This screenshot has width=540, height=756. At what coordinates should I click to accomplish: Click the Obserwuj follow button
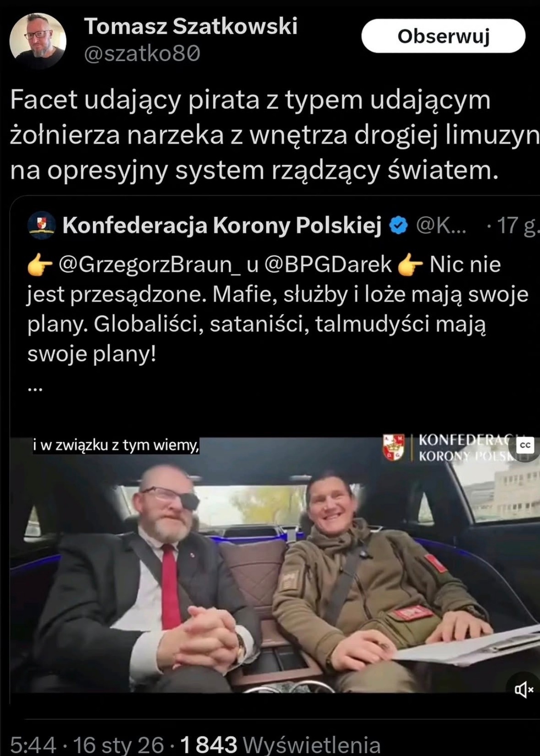tap(443, 36)
